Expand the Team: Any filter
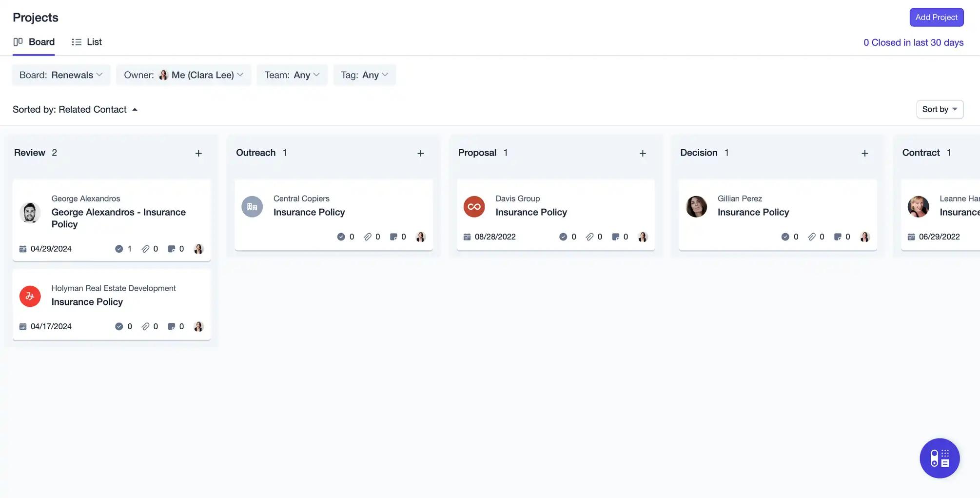This screenshot has width=980, height=498. tap(292, 75)
